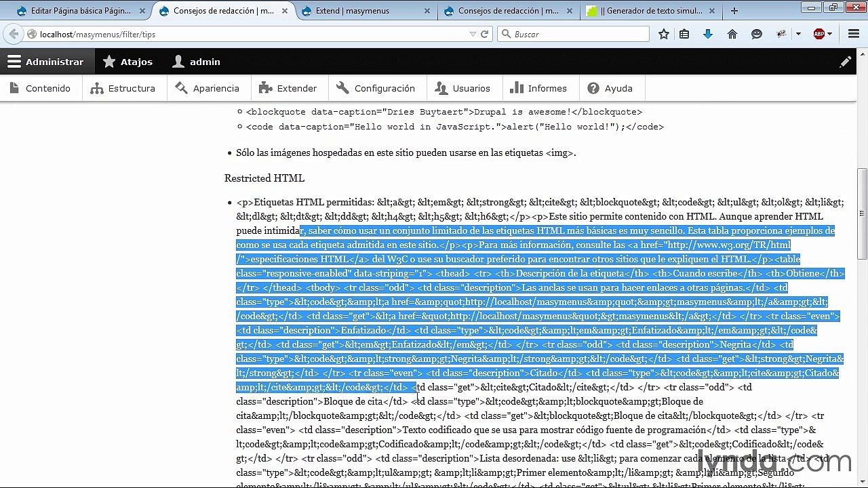
Task: Click the URL address bar
Action: (251, 34)
